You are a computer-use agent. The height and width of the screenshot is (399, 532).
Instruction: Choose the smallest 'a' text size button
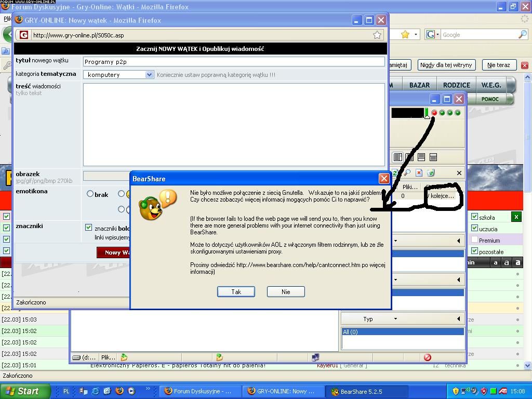coord(495,262)
